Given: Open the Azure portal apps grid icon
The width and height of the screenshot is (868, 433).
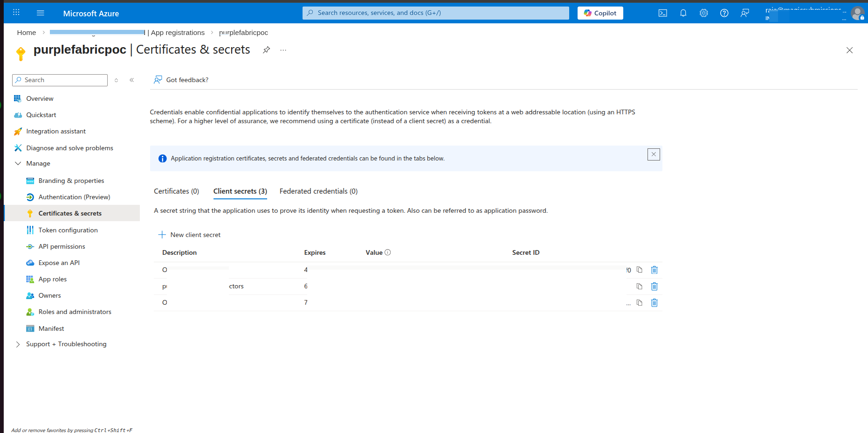Looking at the screenshot, I should [16, 13].
